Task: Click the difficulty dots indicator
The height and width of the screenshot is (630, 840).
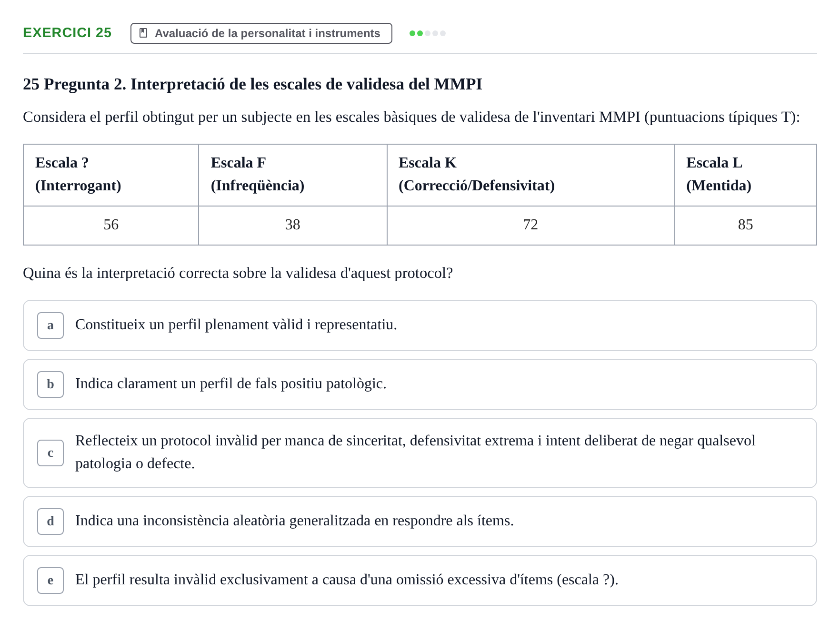Action: click(428, 33)
